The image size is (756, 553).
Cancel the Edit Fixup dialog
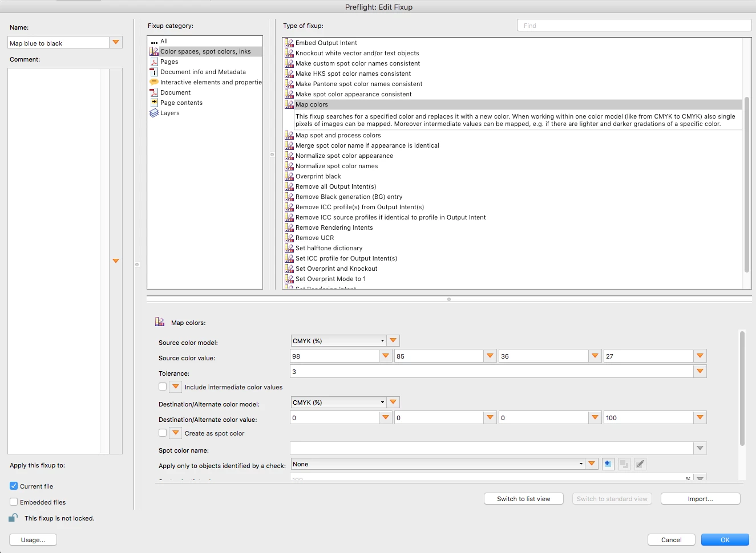click(x=672, y=540)
